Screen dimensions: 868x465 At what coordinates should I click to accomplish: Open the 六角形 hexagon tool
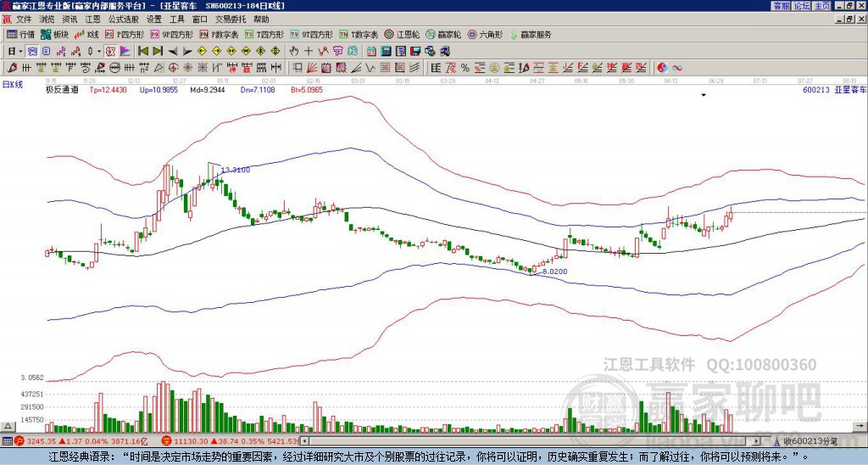tap(486, 34)
